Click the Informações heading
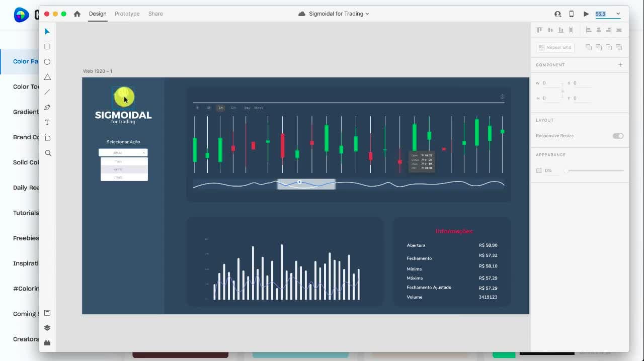This screenshot has height=361, width=644. 454,231
